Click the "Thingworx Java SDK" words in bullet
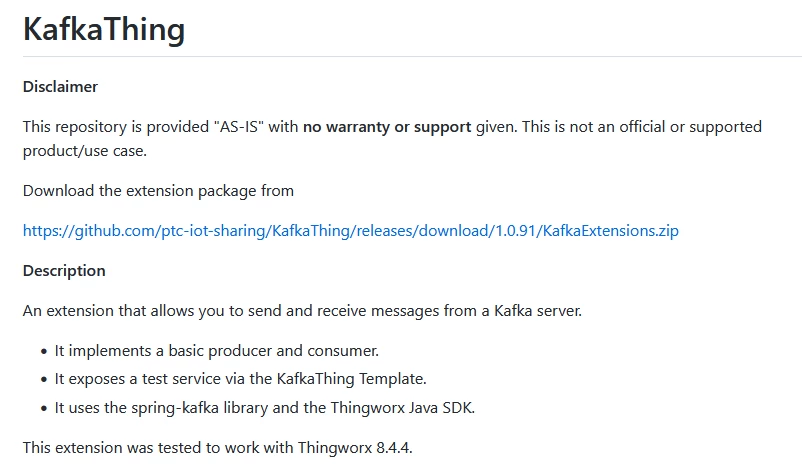Viewport: 802px width, 473px height. [x=403, y=408]
